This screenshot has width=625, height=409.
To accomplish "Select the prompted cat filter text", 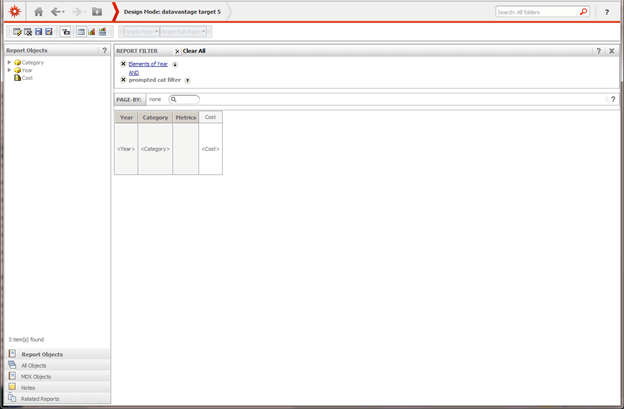I will [155, 80].
